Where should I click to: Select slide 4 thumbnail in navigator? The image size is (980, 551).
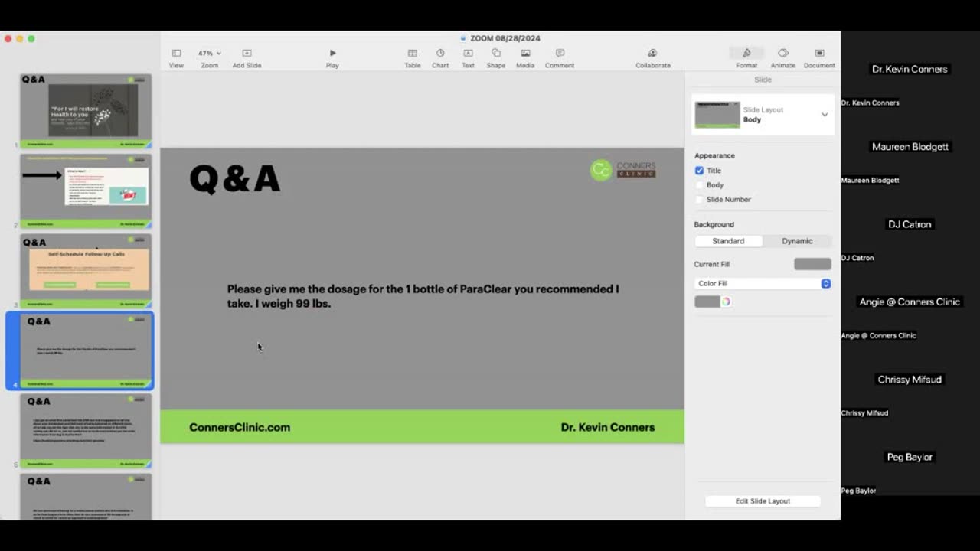tap(86, 350)
